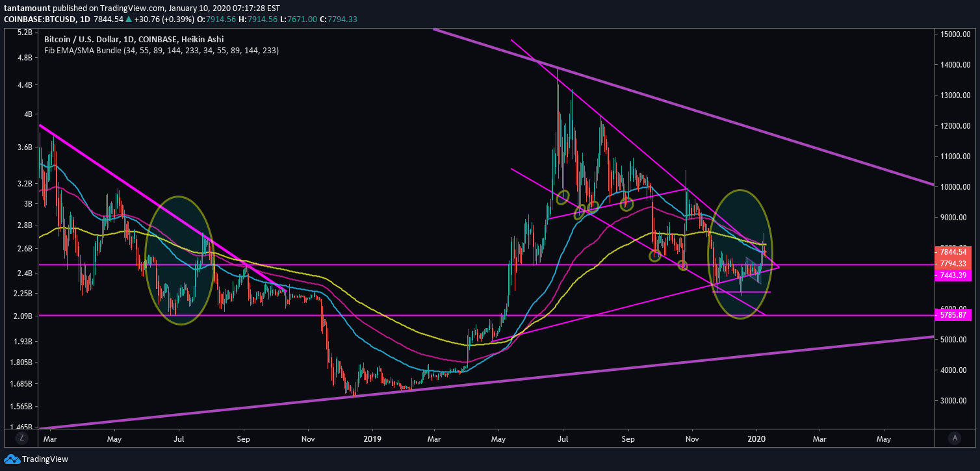The image size is (980, 471).
Task: Open the TradingView logo link
Action: 36,459
